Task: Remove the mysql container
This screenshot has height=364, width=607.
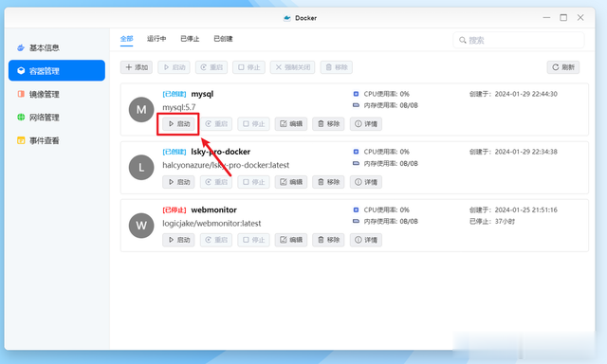Action: [328, 124]
